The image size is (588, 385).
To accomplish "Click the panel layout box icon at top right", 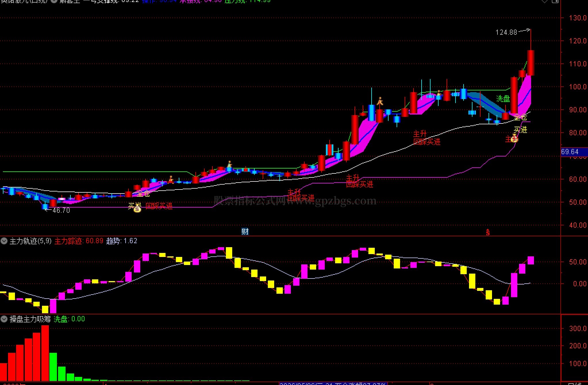I will click(x=555, y=1).
